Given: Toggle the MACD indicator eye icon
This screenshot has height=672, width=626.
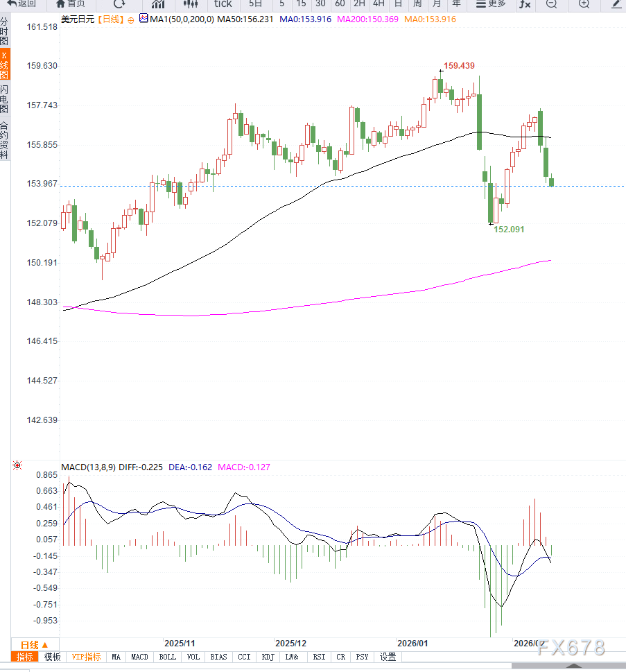Looking at the screenshot, I should [17, 466].
